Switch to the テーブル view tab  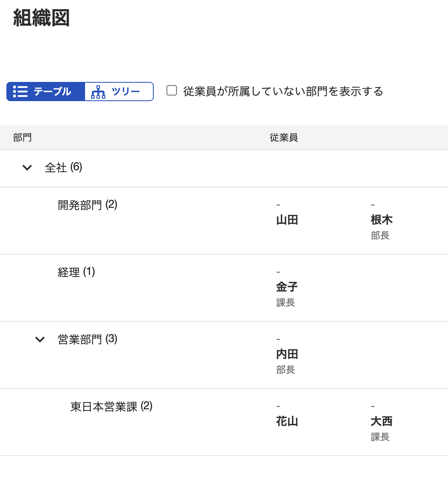pyautogui.click(x=46, y=92)
